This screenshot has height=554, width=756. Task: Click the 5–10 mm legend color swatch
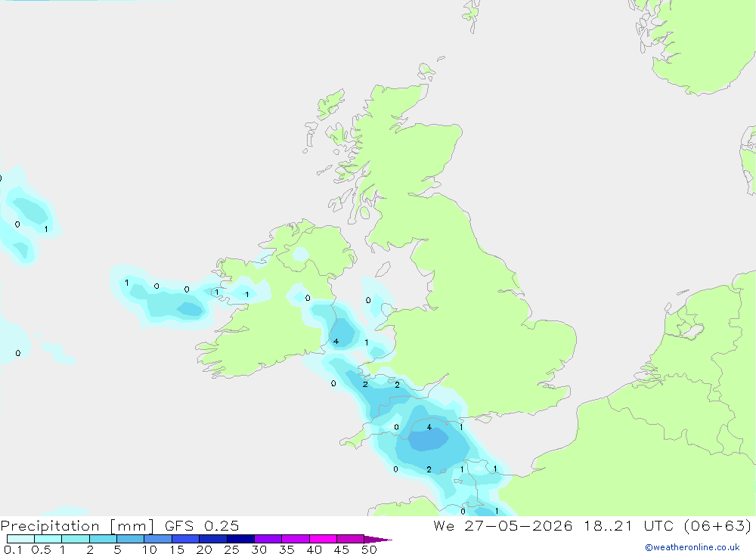[x=130, y=539]
